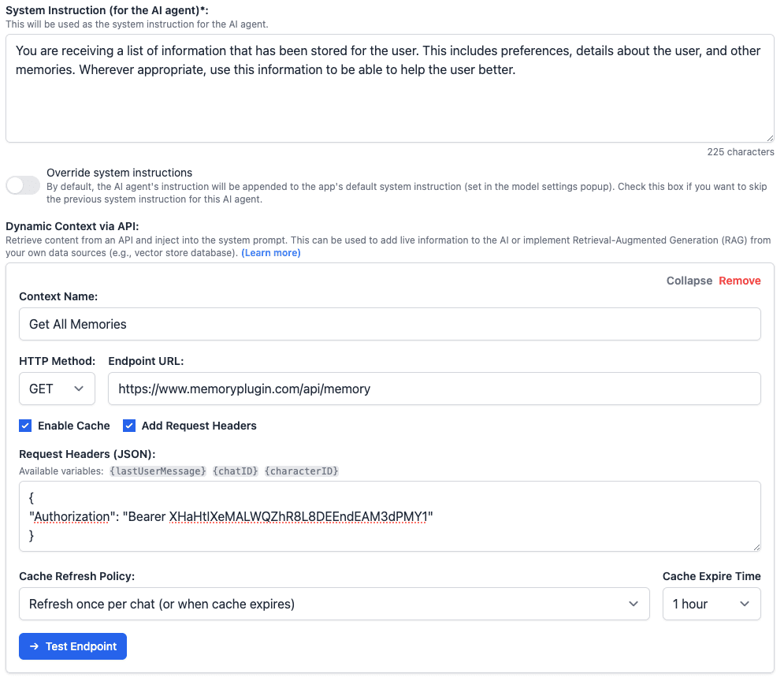This screenshot has height=681, width=784.
Task: Click the Request Headers JSON textarea
Action: (390, 516)
